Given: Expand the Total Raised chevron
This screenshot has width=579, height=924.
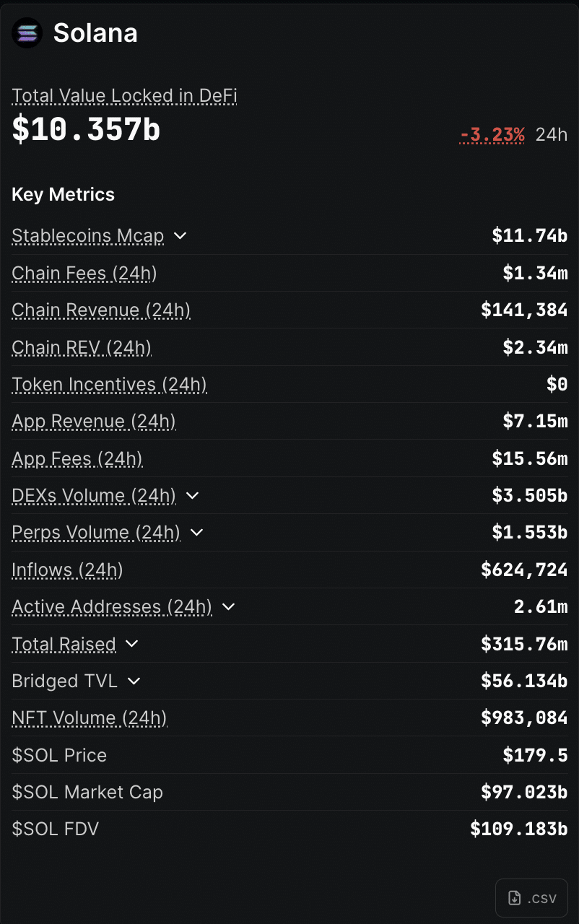Looking at the screenshot, I should pos(131,644).
